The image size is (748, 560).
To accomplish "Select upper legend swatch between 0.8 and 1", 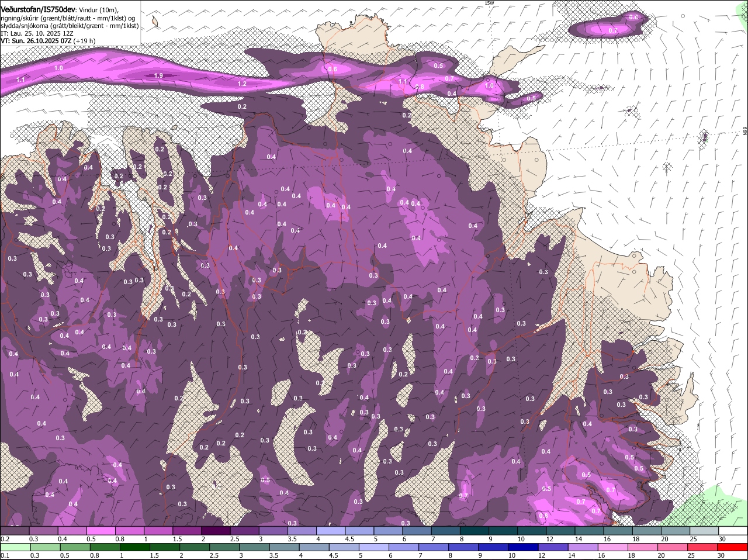I will [129, 530].
